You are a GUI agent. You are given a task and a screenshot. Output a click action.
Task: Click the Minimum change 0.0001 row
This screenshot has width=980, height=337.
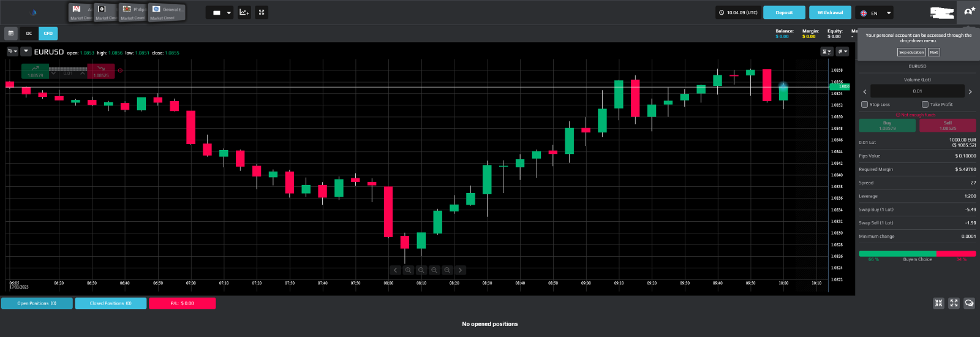click(x=917, y=236)
